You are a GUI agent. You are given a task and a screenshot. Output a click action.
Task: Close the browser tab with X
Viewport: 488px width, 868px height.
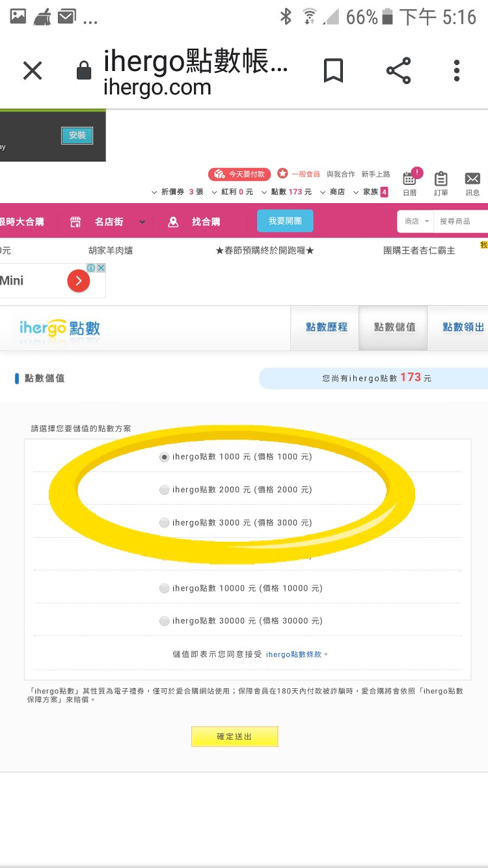[x=32, y=70]
